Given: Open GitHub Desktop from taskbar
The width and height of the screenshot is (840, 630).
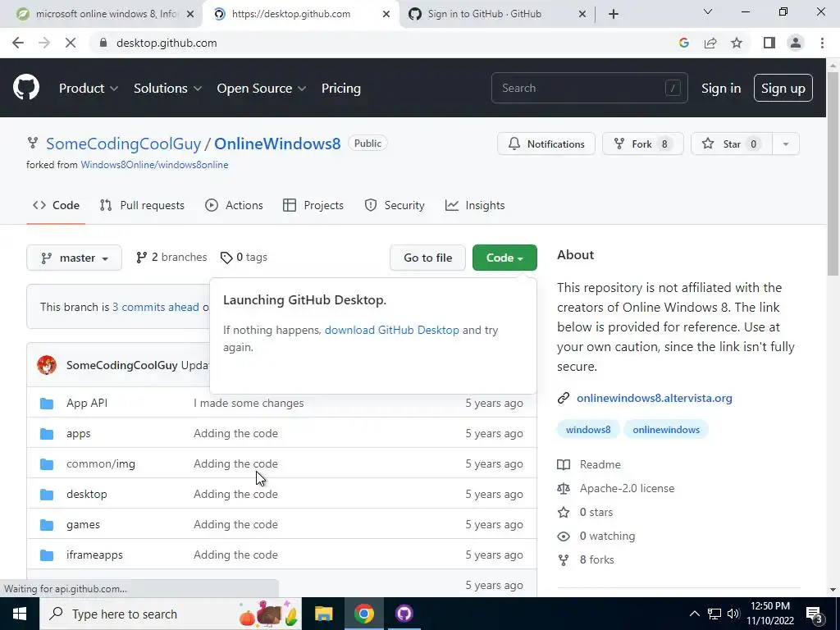Looking at the screenshot, I should tap(404, 614).
